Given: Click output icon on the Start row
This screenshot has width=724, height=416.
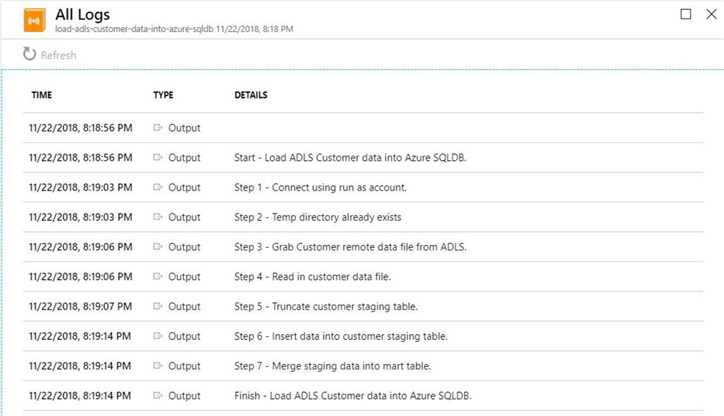Looking at the screenshot, I should pos(158,158).
